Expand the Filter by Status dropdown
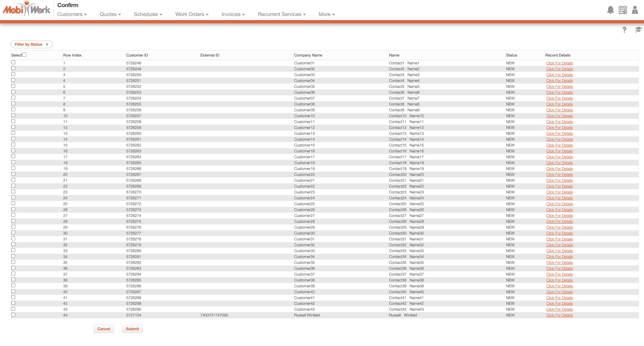The height and width of the screenshot is (346, 644). (31, 44)
